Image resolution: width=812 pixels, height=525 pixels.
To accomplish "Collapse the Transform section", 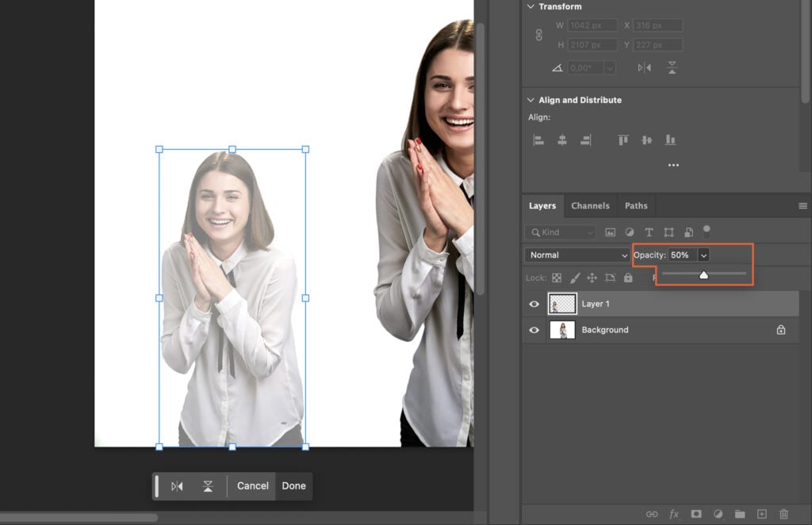I will coord(529,6).
